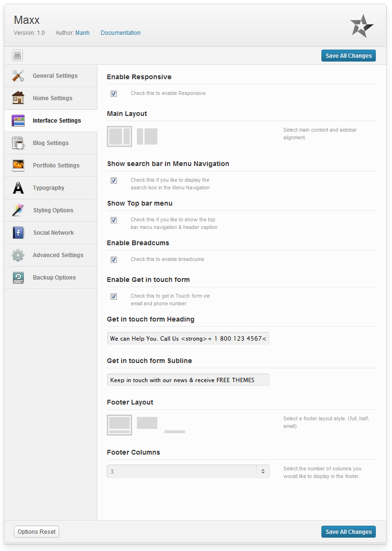Viewport: 392px width, 551px height.
Task: Choose the small footer layout thumbnail
Action: [175, 432]
